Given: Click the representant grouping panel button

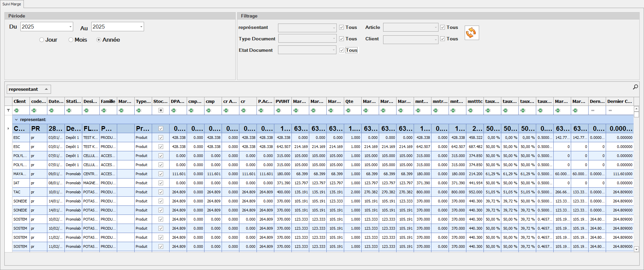Looking at the screenshot, I should [29, 89].
